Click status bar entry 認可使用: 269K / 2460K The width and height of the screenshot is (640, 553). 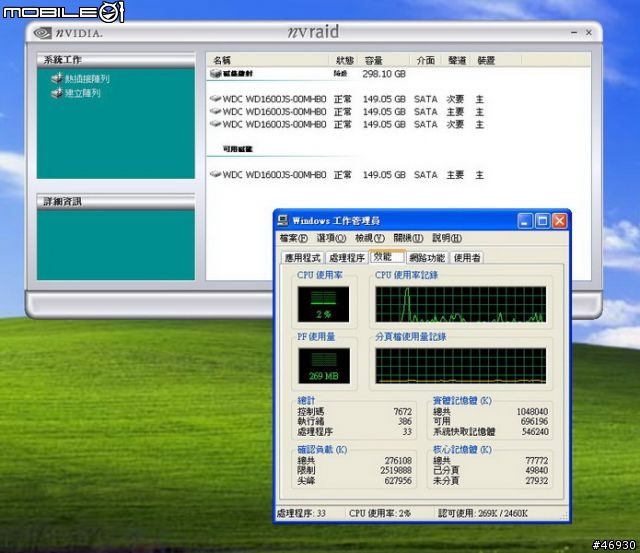(483, 513)
